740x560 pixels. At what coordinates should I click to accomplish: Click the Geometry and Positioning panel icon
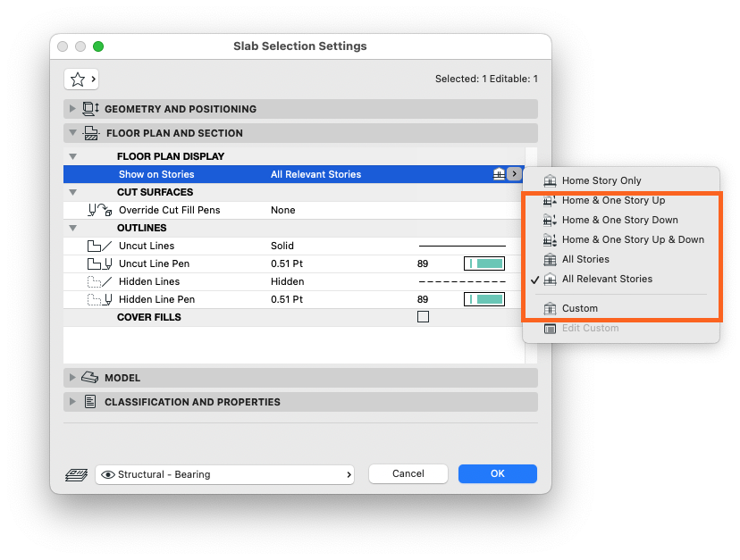90,109
